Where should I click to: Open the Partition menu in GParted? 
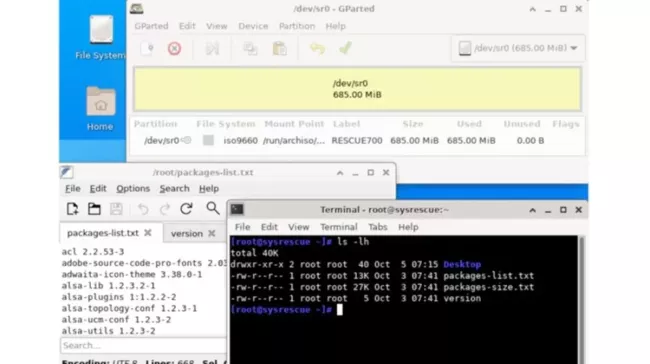point(297,26)
